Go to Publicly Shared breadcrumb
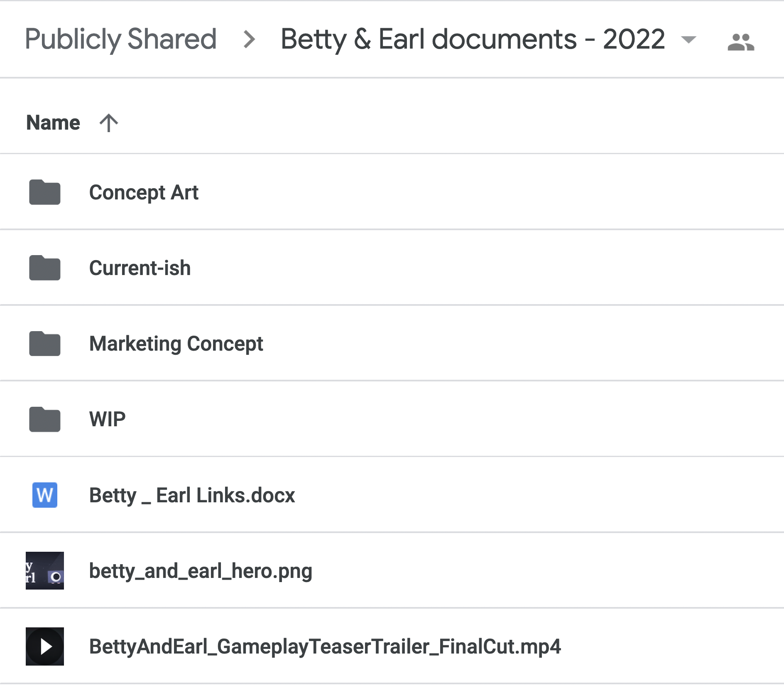 [x=120, y=39]
